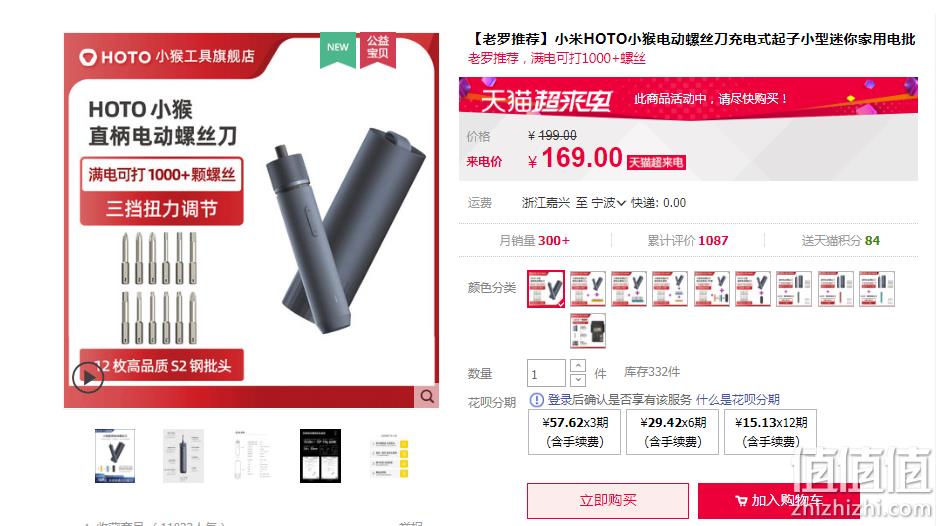The width and height of the screenshot is (941, 526).
Task: Open 什么是花呗分期 link
Action: click(738, 400)
